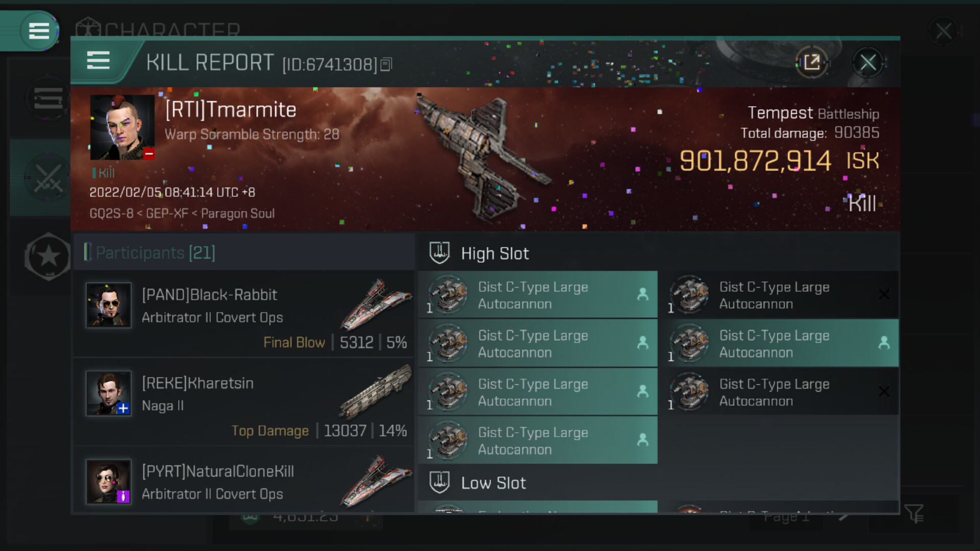Expand the High Slot header

point(495,254)
